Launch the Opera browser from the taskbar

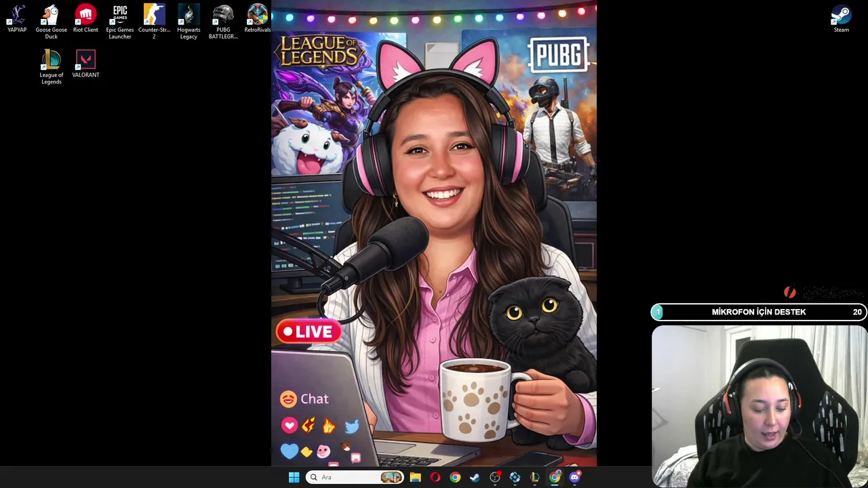[435, 477]
